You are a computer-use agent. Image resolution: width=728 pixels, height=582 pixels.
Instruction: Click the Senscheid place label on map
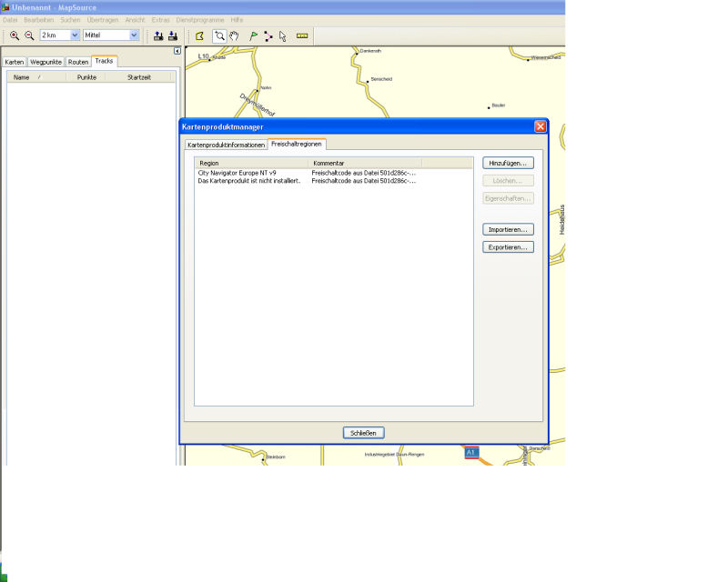381,79
